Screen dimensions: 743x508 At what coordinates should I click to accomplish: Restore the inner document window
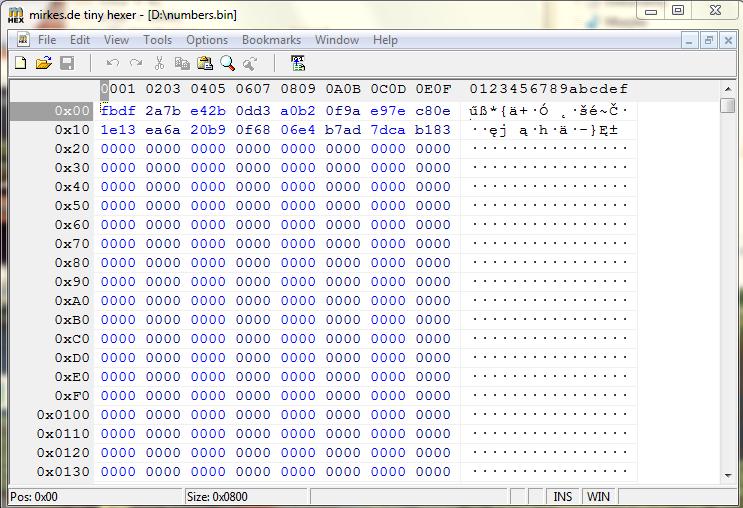point(708,40)
